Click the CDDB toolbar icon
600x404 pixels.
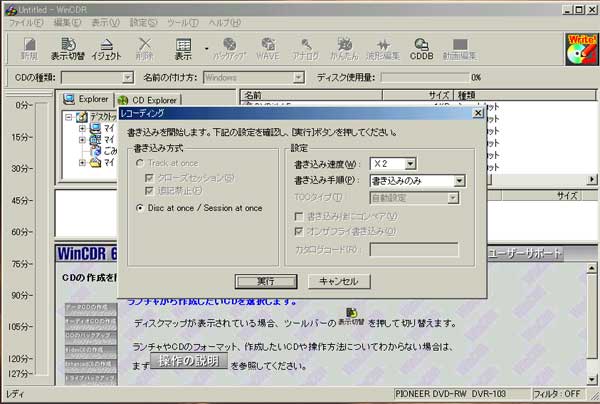point(421,49)
